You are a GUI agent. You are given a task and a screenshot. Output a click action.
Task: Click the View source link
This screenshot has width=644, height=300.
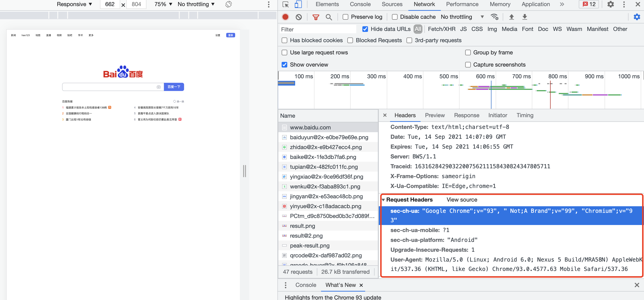click(x=462, y=200)
